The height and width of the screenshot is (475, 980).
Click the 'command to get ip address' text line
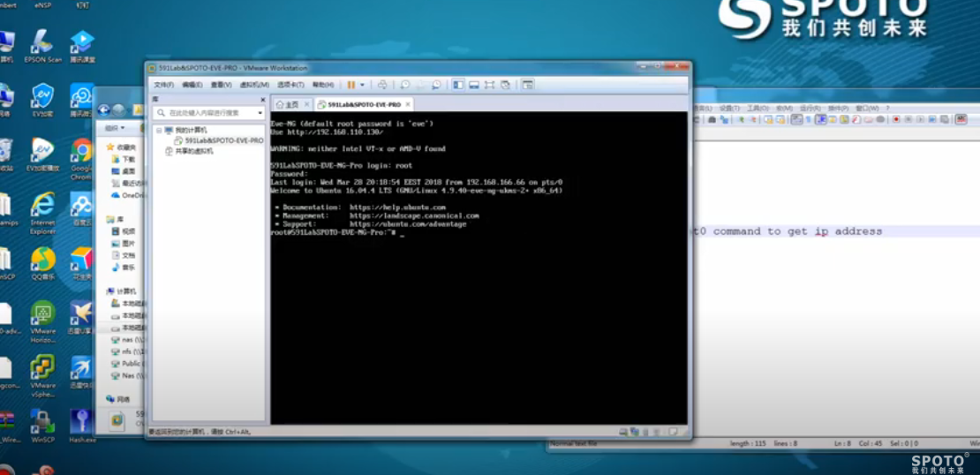(x=797, y=232)
